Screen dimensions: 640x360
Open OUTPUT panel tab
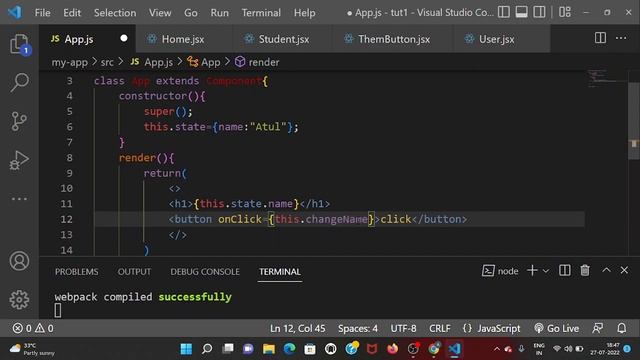(x=134, y=272)
